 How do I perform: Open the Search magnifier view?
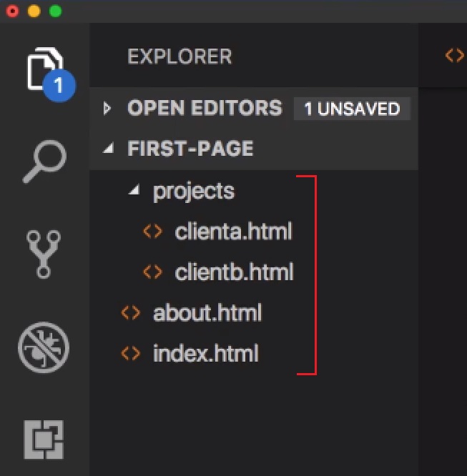(44, 162)
